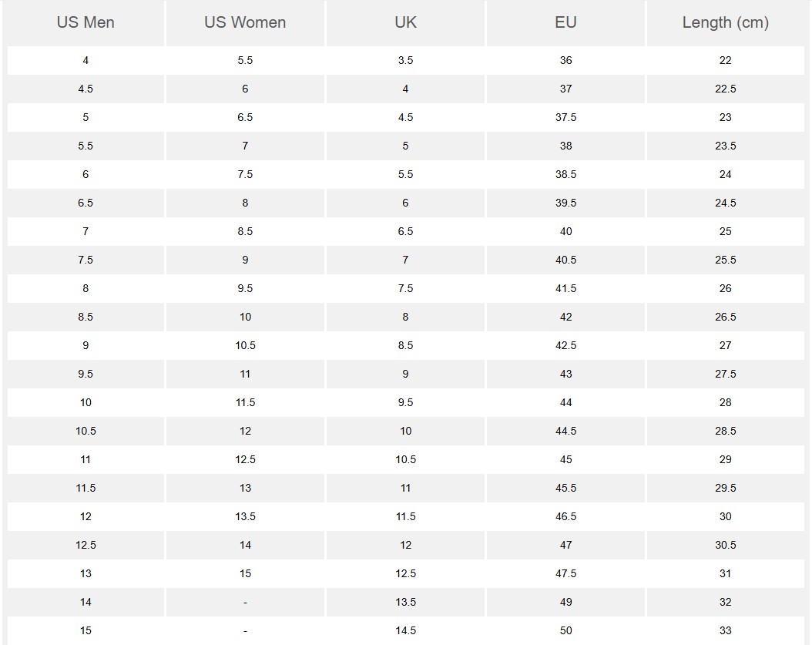Screen dimensions: 812x645
Task: Click the EU size 50 cell
Action: 565,630
